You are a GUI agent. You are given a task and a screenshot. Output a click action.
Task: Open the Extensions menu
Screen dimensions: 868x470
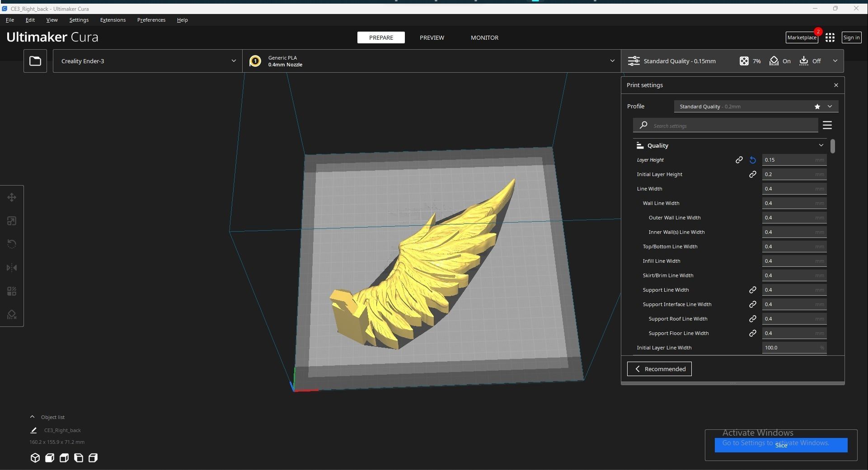(113, 20)
